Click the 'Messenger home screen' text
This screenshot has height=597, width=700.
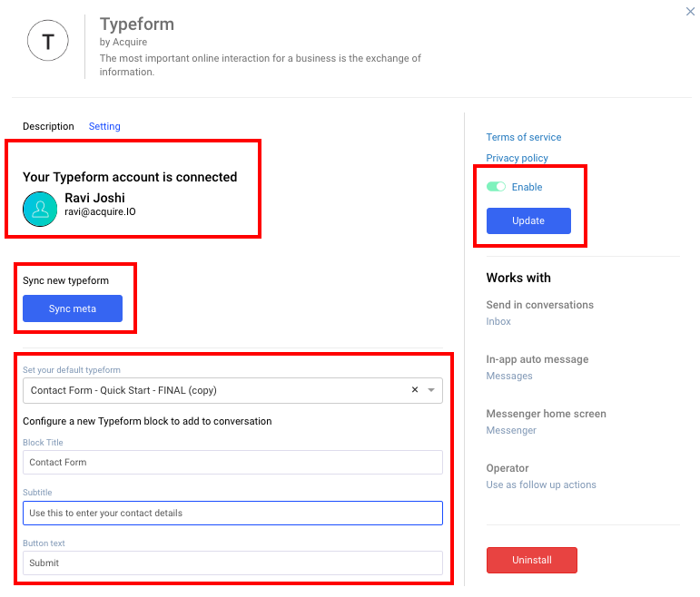[x=546, y=414]
